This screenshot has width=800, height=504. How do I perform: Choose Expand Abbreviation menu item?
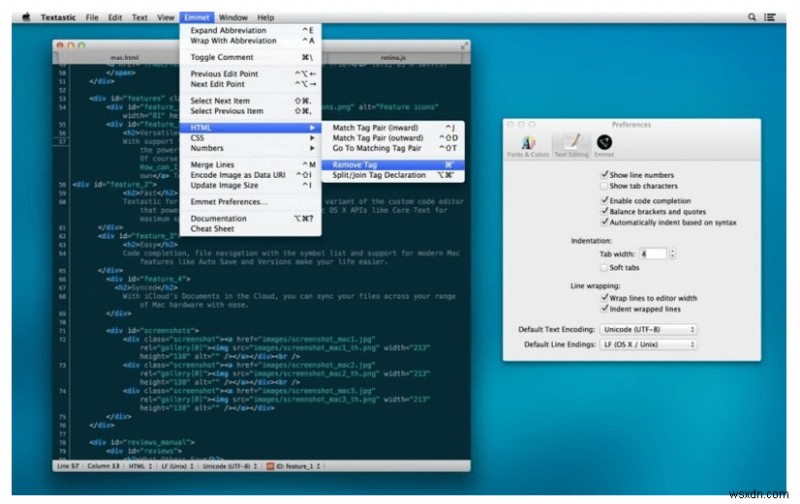click(x=251, y=30)
